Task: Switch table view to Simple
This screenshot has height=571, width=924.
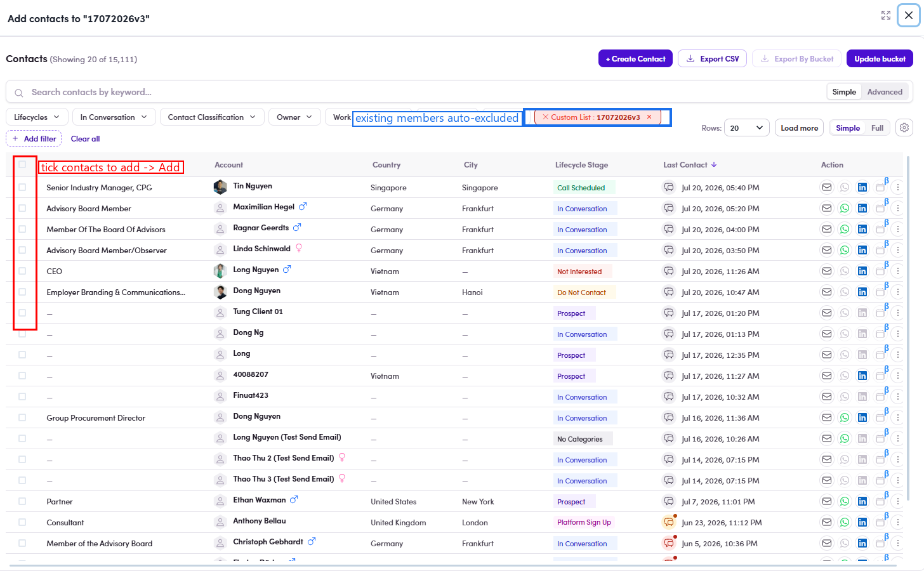Action: [x=848, y=128]
